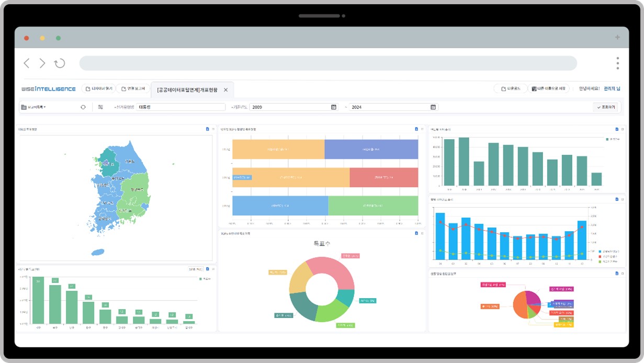Toggle the green legend item in bottom-left chart
The width and height of the screenshot is (644, 363).
[x=204, y=279]
